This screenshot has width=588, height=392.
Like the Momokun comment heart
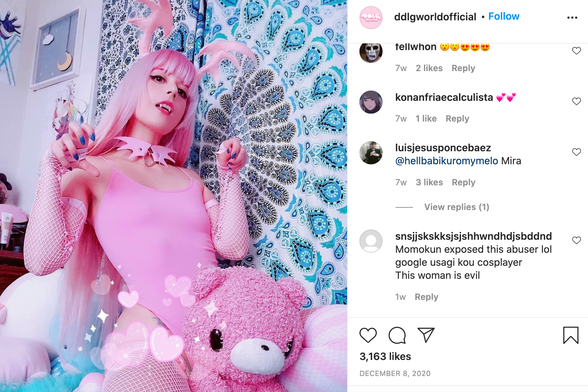click(x=576, y=240)
